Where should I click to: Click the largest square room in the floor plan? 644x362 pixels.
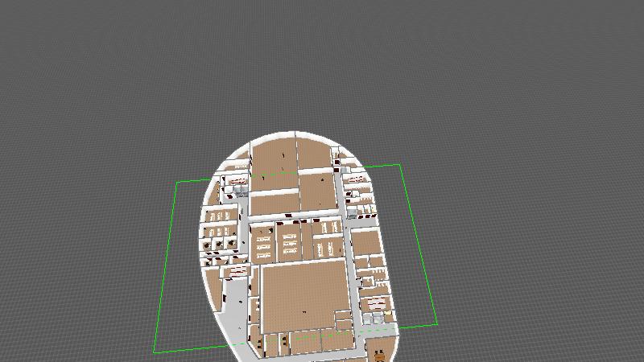click(303, 296)
